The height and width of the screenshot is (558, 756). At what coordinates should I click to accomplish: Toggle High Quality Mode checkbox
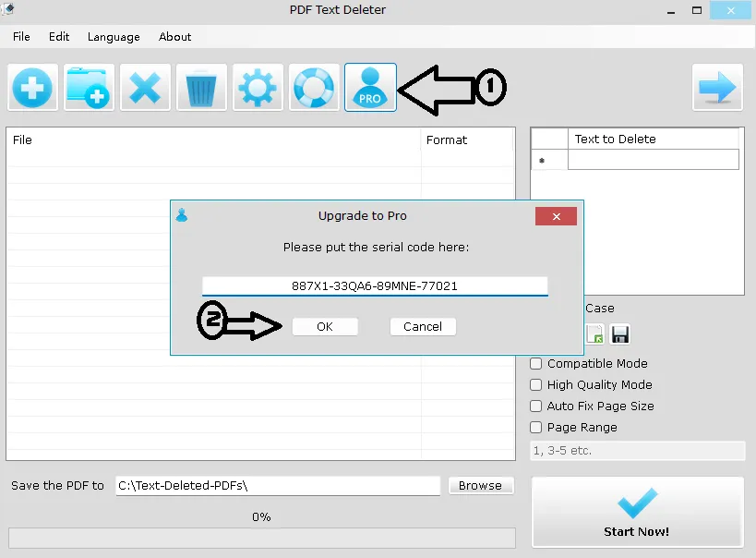tap(536, 385)
